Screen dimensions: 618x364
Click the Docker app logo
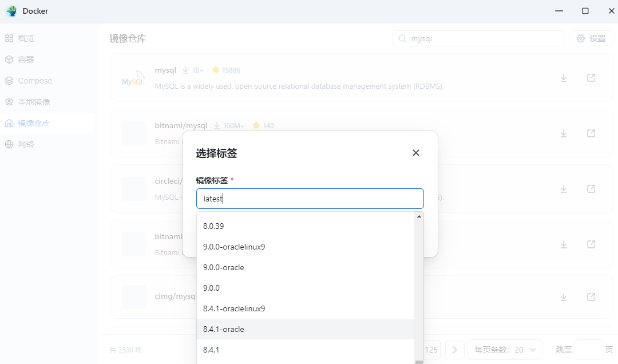click(x=12, y=11)
